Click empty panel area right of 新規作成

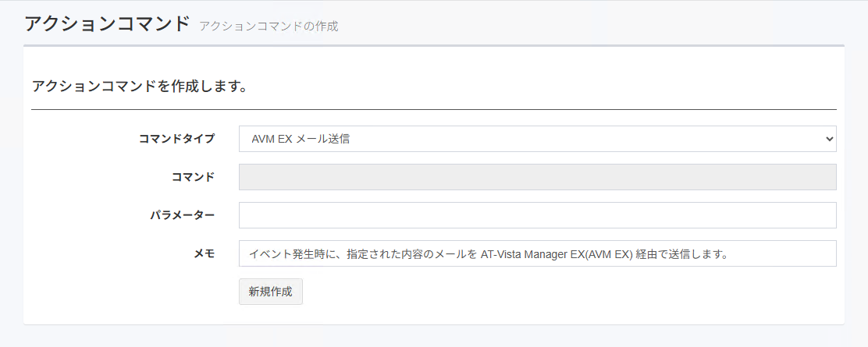coord(546,292)
